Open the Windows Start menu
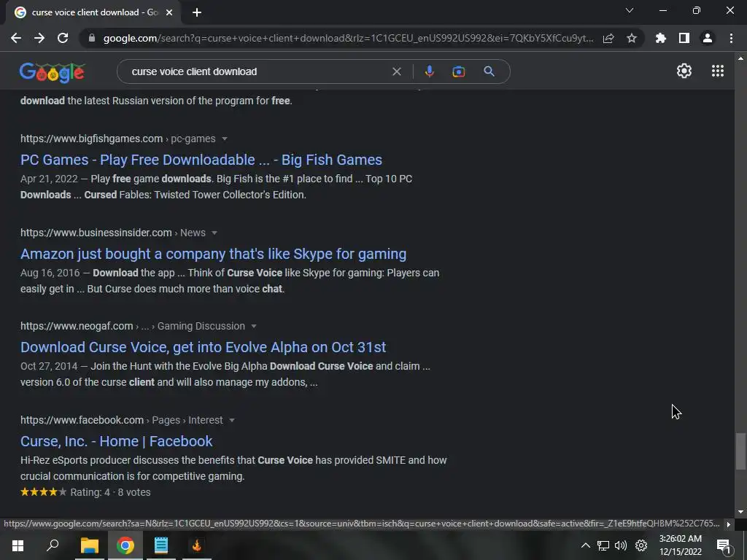The width and height of the screenshot is (747, 560). click(x=18, y=545)
